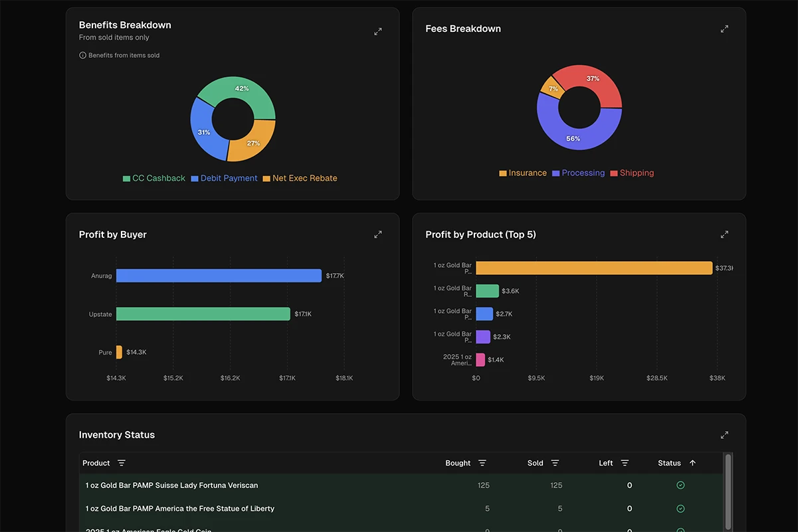The image size is (798, 532).
Task: Toggle Debit Payment legend item
Action: [x=224, y=178]
